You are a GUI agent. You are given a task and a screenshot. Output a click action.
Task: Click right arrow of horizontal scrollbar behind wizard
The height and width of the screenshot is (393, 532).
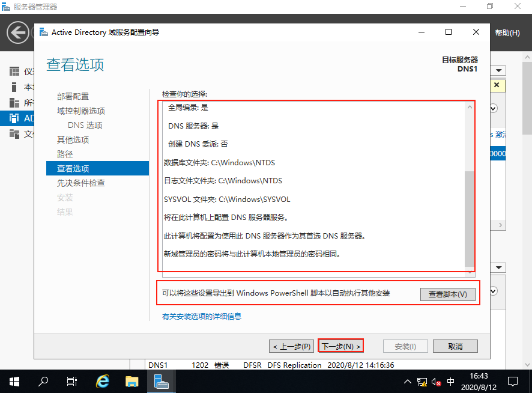500,225
